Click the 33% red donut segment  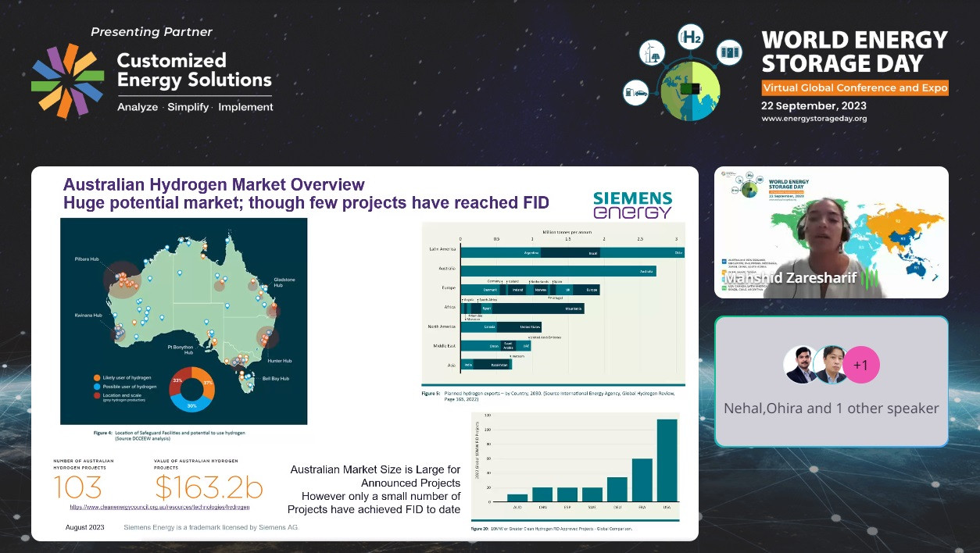(x=178, y=380)
